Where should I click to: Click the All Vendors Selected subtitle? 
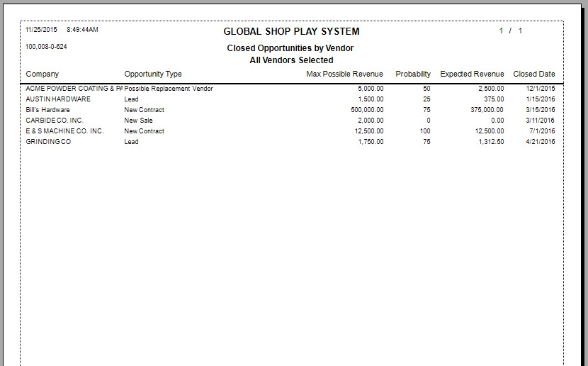291,60
